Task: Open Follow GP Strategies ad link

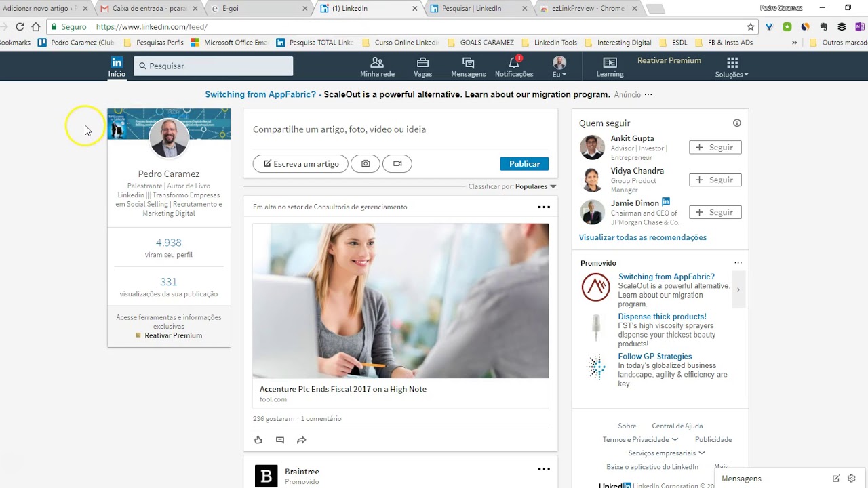Action: pos(655,357)
